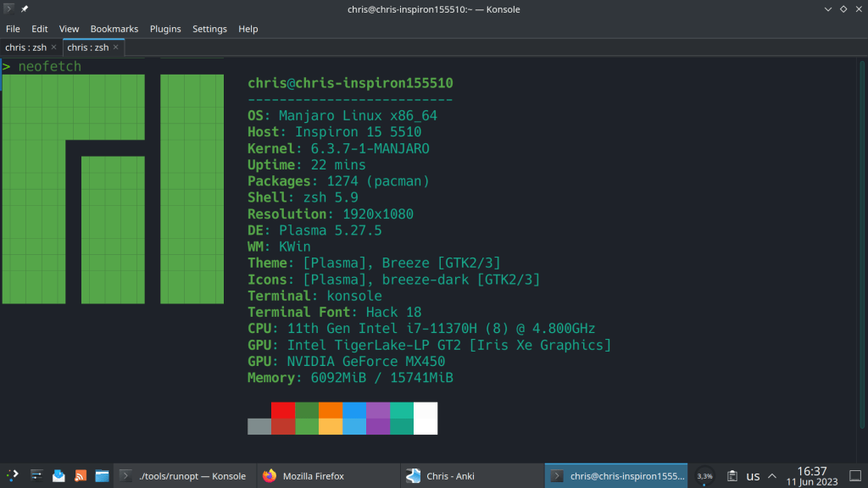Open the Plugins menu

tap(165, 29)
